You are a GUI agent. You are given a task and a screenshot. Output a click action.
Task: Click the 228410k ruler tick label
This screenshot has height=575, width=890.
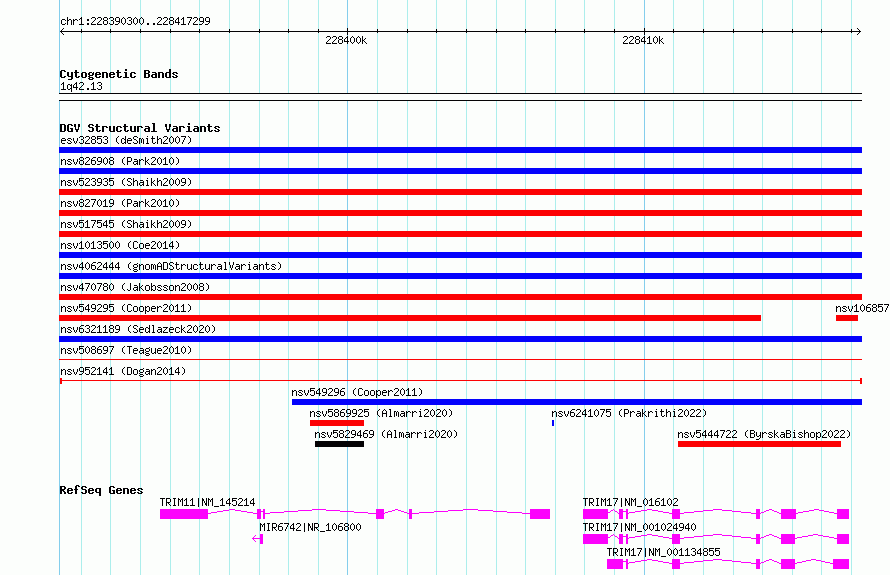[643, 40]
